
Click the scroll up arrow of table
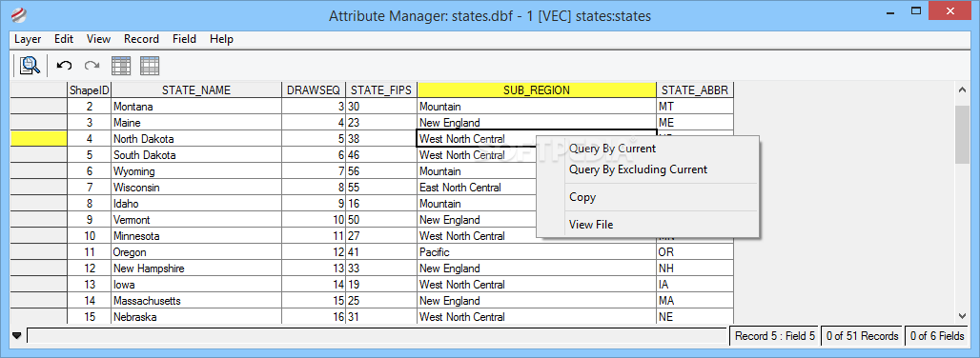click(962, 90)
